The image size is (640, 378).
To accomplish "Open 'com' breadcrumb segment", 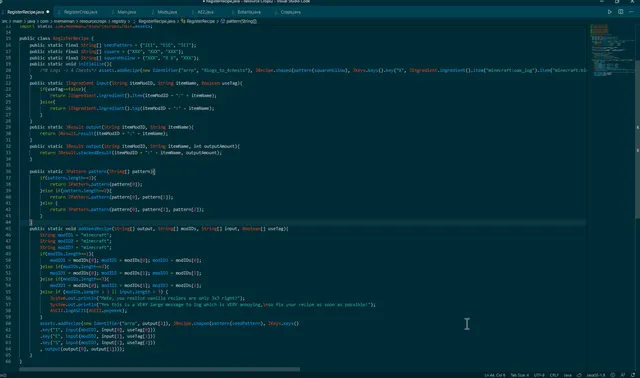I will pos(44,21).
